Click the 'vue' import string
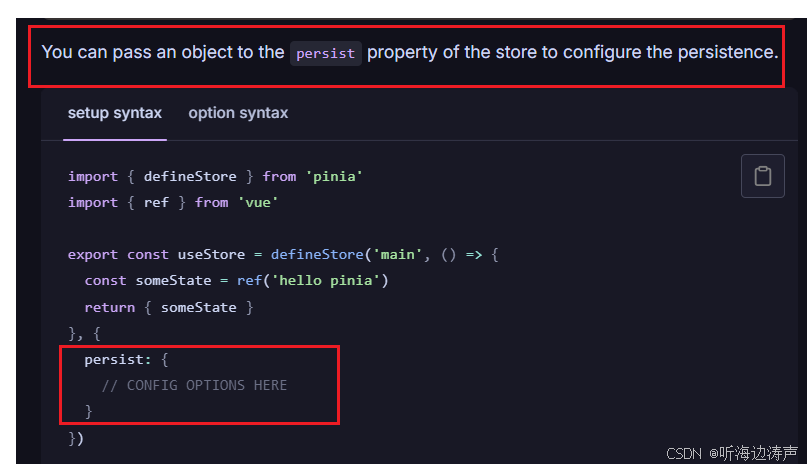 coord(258,202)
